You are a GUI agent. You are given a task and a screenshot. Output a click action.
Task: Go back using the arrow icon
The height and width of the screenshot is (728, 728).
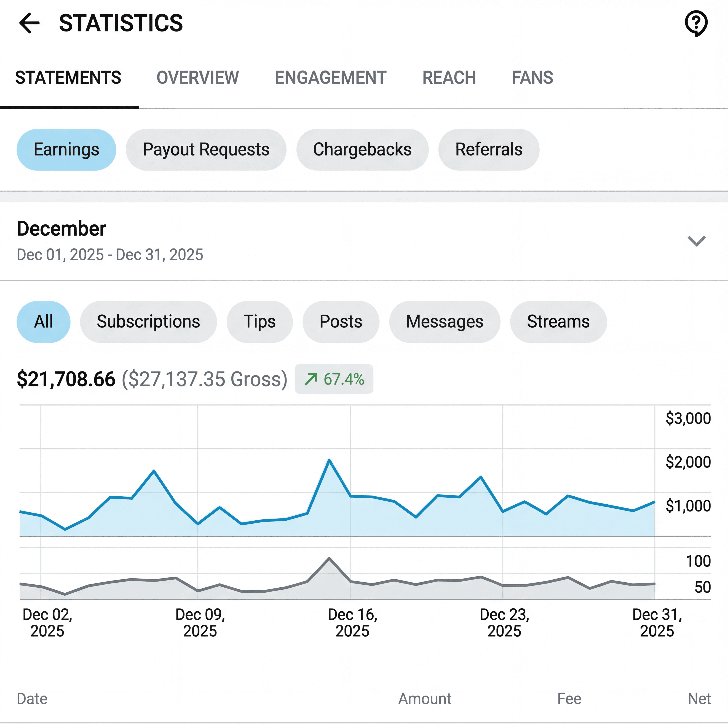[29, 23]
